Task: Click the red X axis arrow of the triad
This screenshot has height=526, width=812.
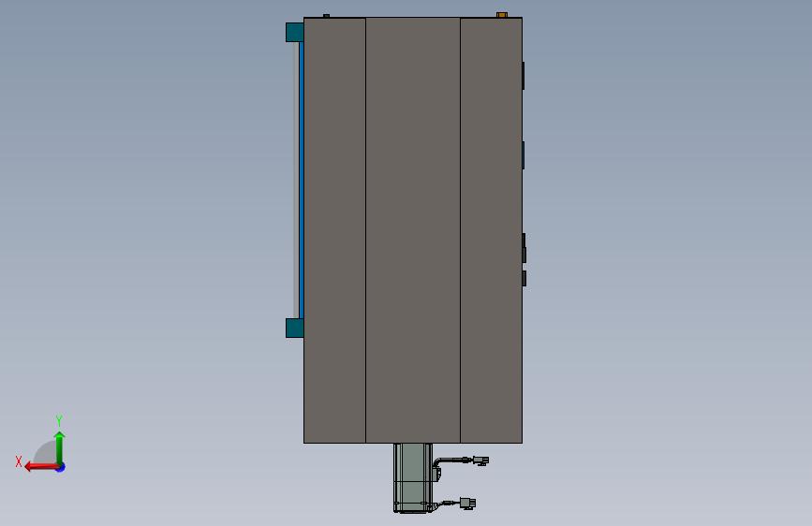Action: tap(41, 467)
